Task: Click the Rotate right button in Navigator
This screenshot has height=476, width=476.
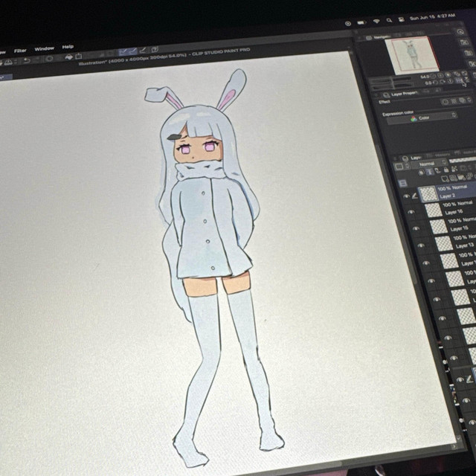Action: point(442,82)
